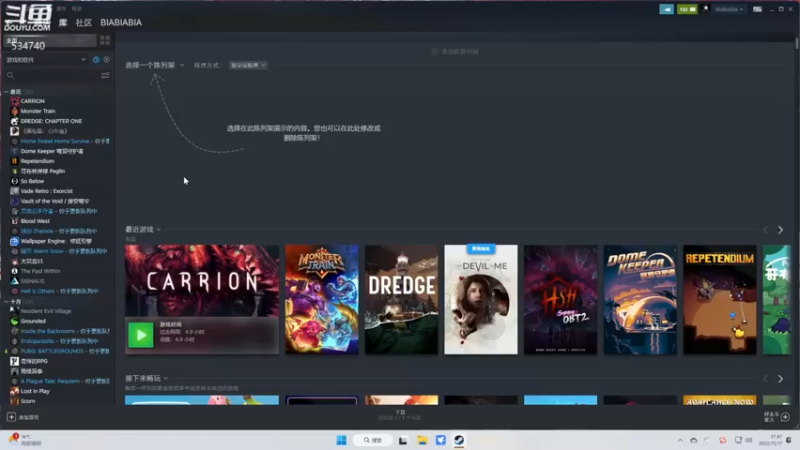Viewport: 800px width, 450px height.
Task: Open the Monster Train game cover
Action: 322,299
